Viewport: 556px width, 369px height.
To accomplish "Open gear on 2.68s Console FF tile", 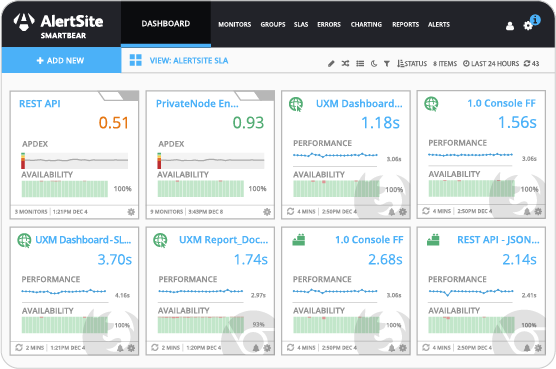I will pyautogui.click(x=402, y=348).
